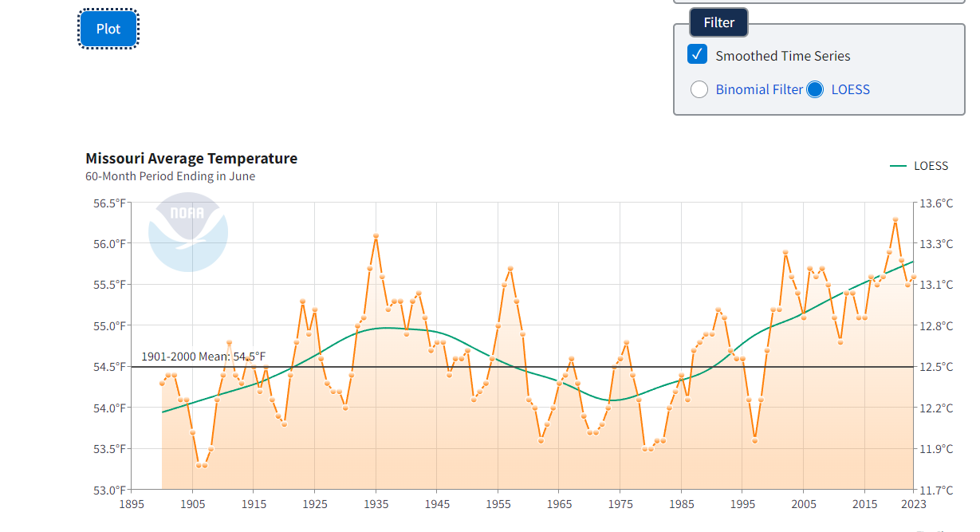Click the highest data point near 2020

point(895,219)
